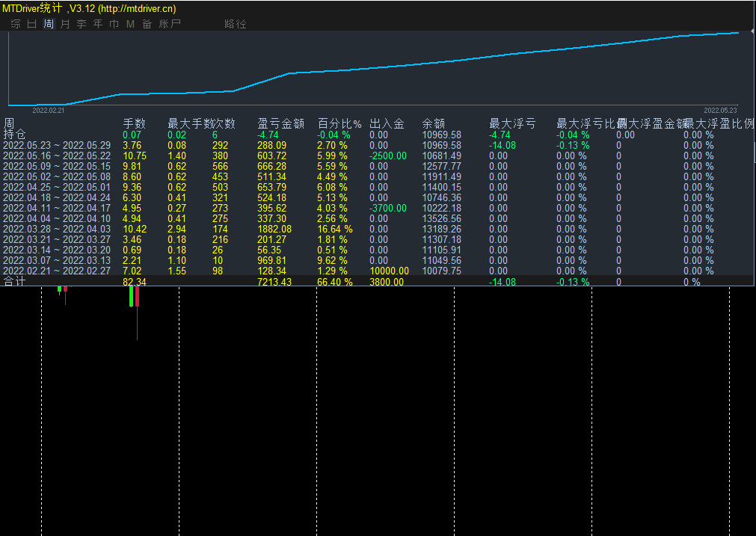
Task: Open the 月 monthly tab
Action: pyautogui.click(x=65, y=24)
